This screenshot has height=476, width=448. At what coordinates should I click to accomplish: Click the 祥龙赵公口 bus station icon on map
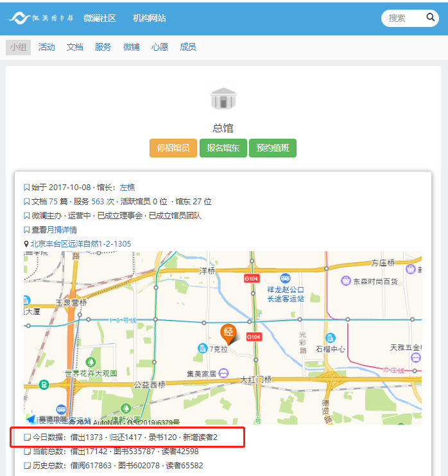286,279
